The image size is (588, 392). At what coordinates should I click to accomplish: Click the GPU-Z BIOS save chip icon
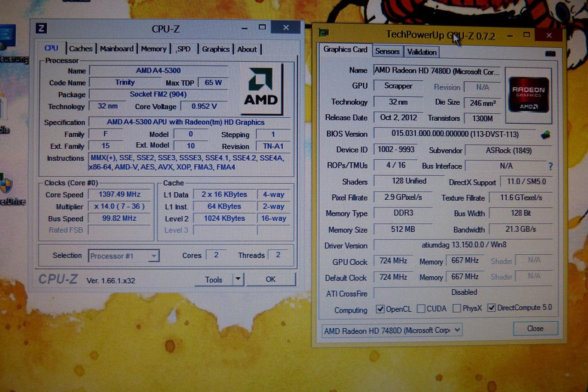(545, 134)
